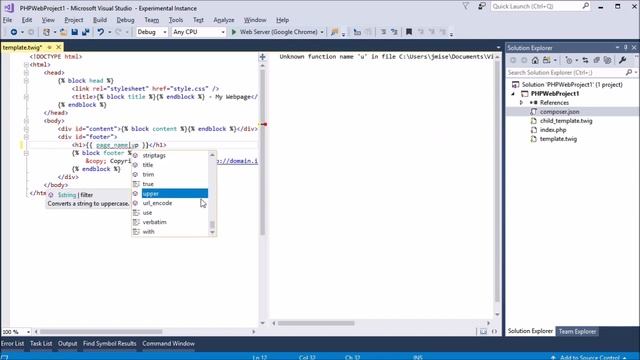Click the Open File folder icon
This screenshot has height=360, width=640.
(63, 32)
